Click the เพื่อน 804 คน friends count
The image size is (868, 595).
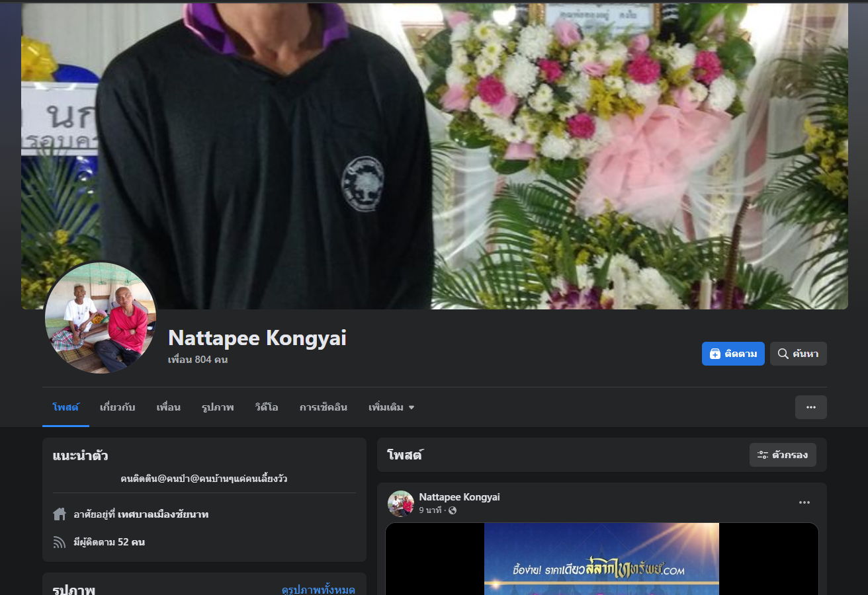click(198, 360)
